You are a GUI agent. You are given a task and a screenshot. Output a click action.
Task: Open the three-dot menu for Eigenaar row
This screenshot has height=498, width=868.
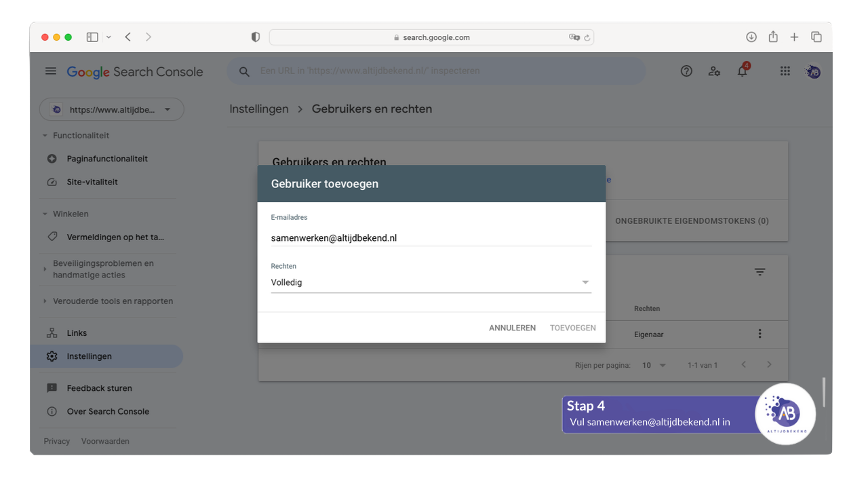pos(759,334)
